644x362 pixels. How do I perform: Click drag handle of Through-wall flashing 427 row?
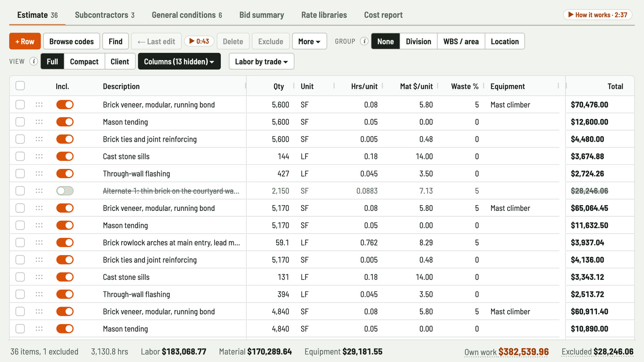[x=39, y=173]
